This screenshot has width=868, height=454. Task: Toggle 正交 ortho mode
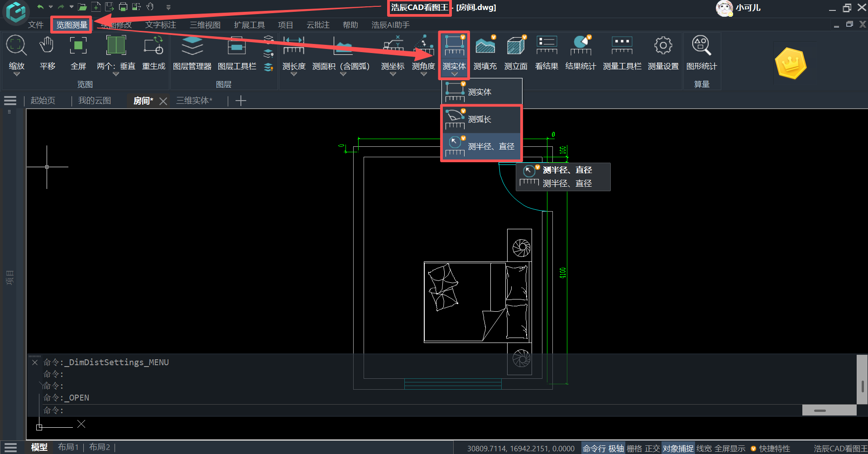652,448
